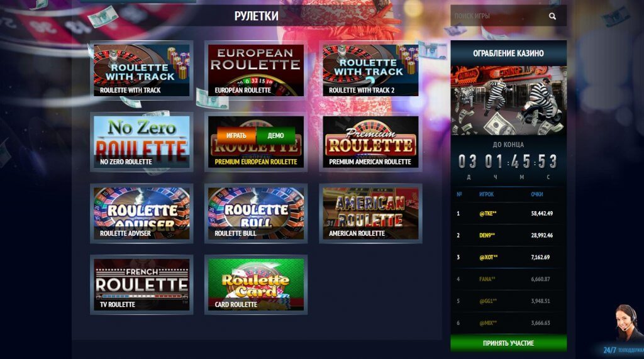Launch Roulette With Track 2
The image size is (644, 359).
(370, 70)
